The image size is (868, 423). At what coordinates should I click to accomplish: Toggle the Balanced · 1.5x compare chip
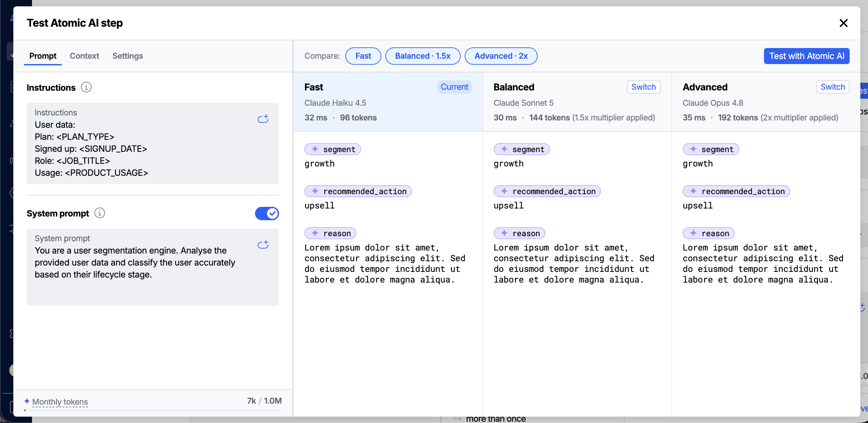423,56
